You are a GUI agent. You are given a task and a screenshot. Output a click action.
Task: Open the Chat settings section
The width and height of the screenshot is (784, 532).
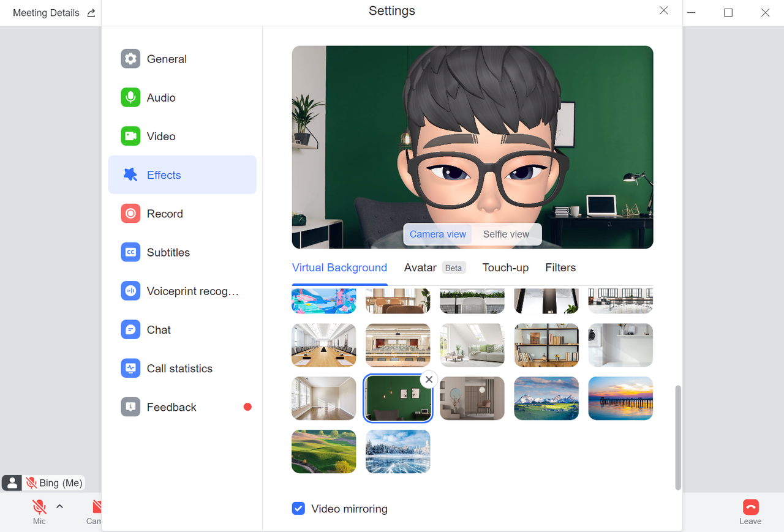click(x=158, y=329)
